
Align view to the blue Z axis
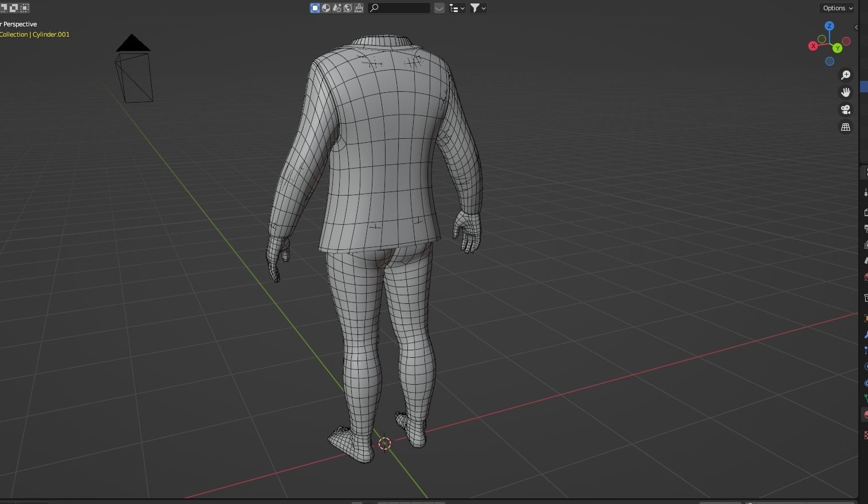830,26
